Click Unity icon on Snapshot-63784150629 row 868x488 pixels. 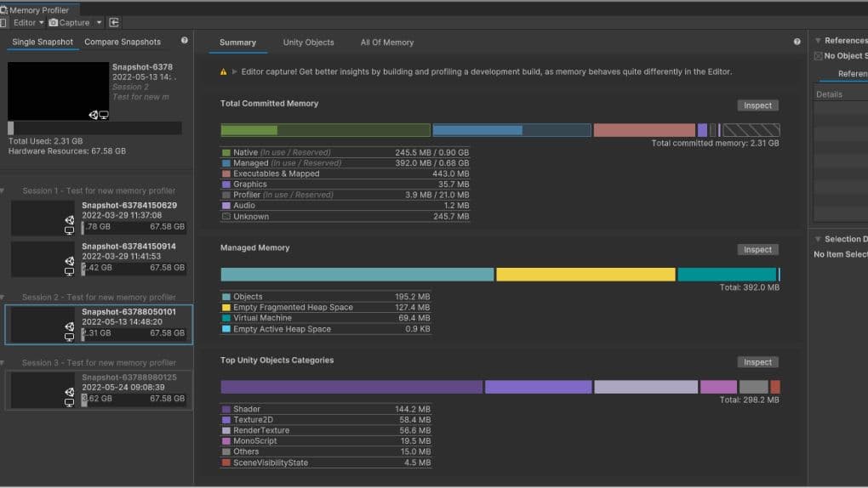coord(69,220)
